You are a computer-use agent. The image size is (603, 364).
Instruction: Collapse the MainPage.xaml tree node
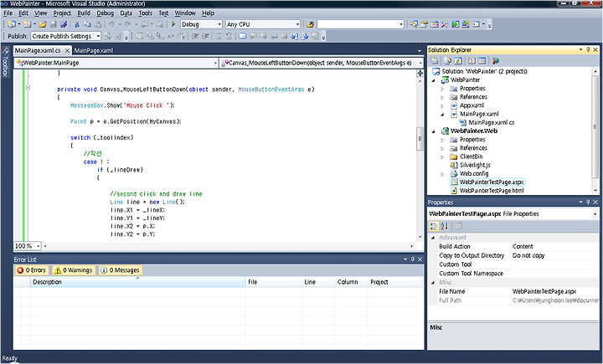pos(443,114)
